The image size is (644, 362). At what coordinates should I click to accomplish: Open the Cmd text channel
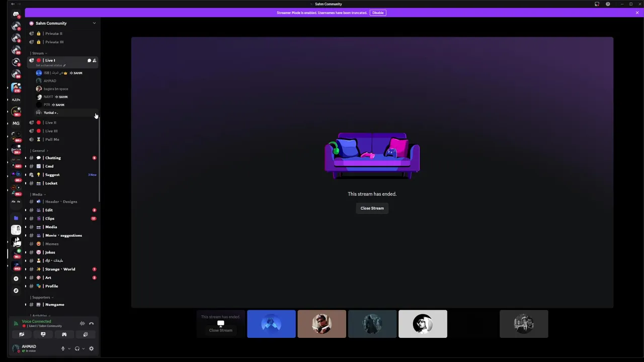click(62, 166)
